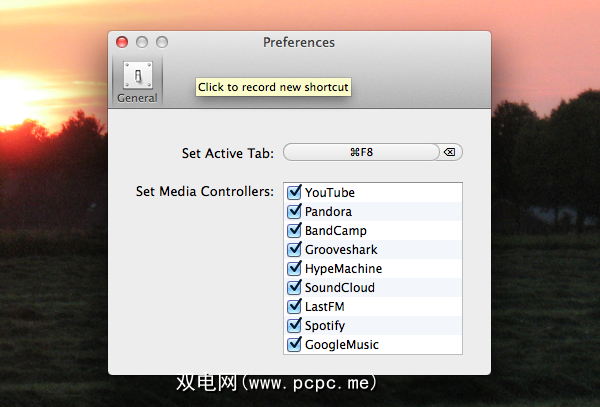This screenshot has width=600, height=407.
Task: Minimize the Preferences window
Action: (142, 42)
